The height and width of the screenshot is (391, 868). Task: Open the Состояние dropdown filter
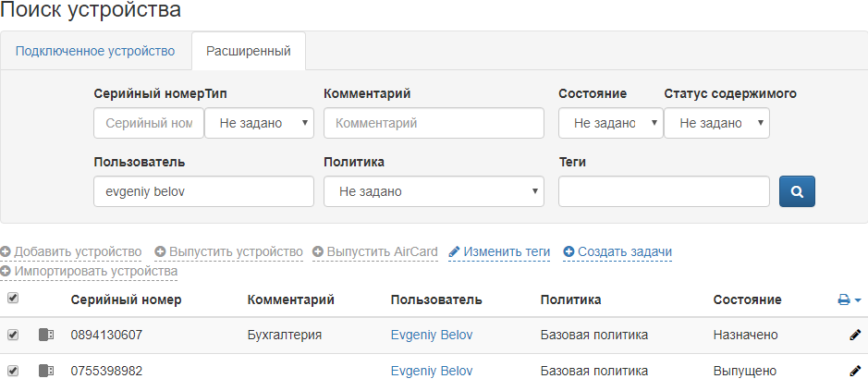pos(610,123)
